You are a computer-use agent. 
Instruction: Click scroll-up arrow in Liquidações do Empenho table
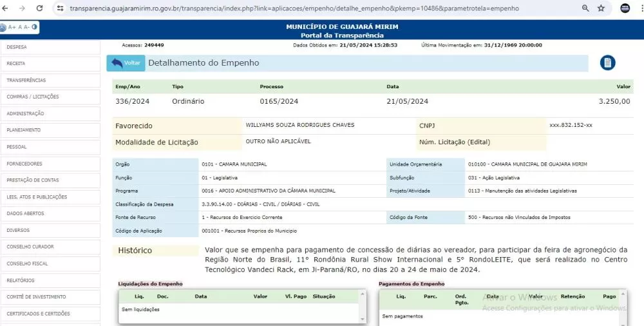click(362, 294)
